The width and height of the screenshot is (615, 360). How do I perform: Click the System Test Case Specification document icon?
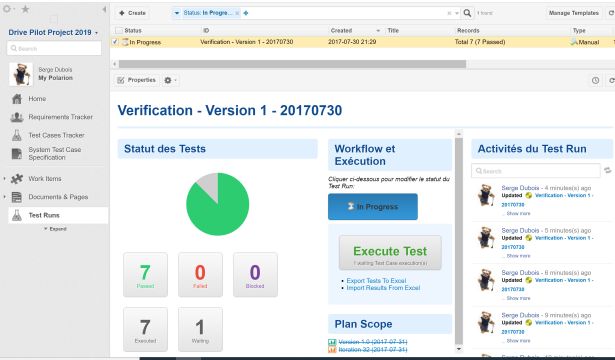click(17, 154)
